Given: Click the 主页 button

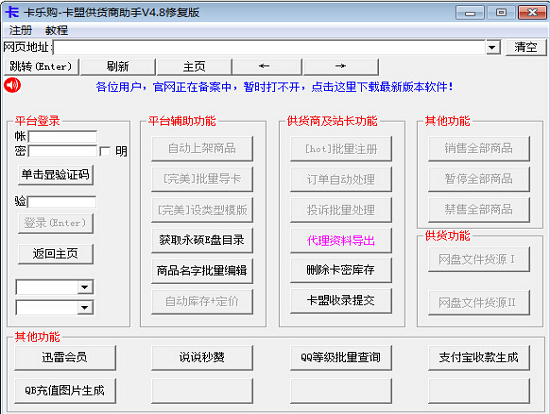Looking at the screenshot, I should click(194, 66).
